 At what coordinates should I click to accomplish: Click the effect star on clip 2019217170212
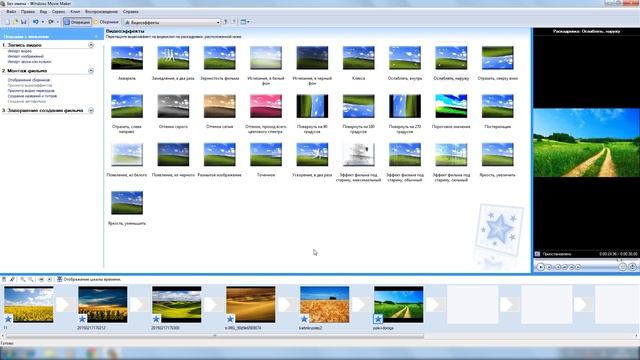tap(82, 319)
